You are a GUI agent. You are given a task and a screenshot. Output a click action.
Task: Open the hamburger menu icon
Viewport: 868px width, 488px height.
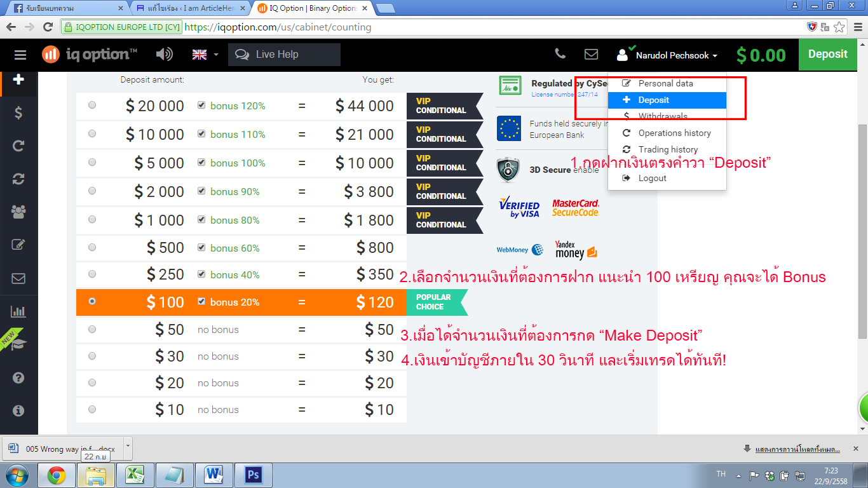coord(20,55)
